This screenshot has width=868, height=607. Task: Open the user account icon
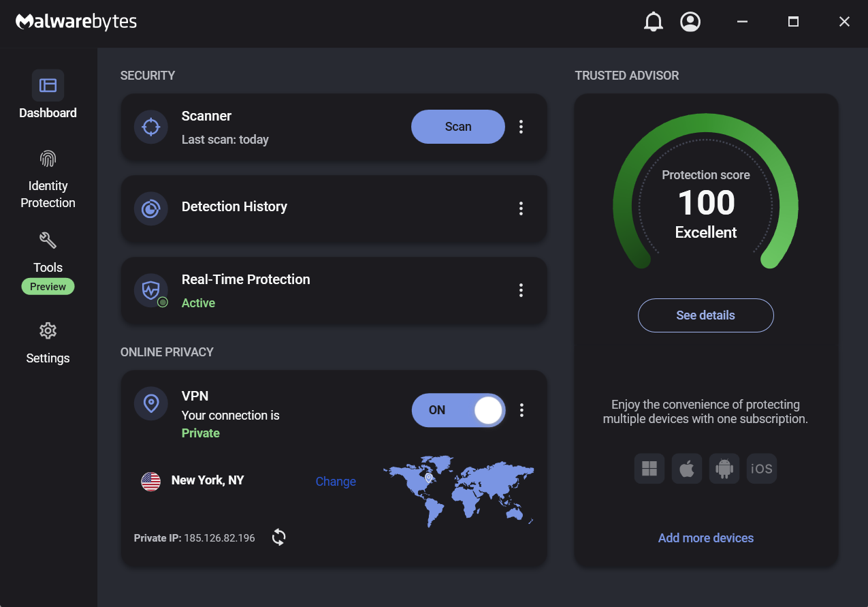[690, 22]
